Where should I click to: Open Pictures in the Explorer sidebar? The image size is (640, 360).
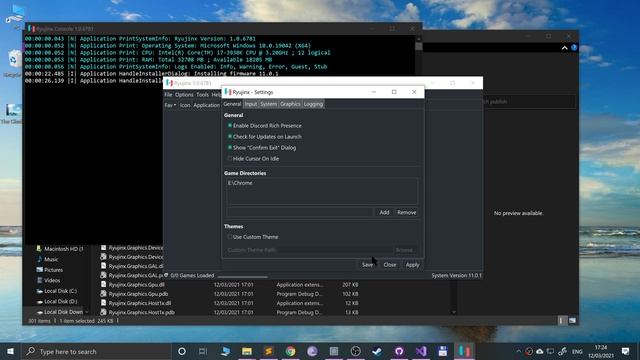[53, 270]
